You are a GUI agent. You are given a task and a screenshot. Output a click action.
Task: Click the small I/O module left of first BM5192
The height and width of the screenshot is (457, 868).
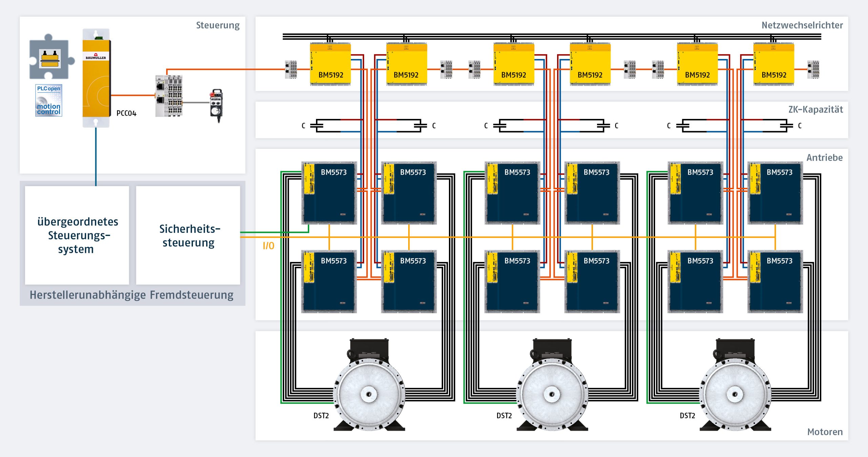[291, 69]
